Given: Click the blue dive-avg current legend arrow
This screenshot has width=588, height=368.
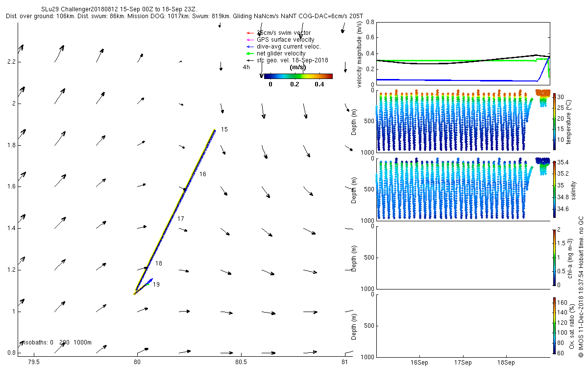Looking at the screenshot, I should pos(249,47).
